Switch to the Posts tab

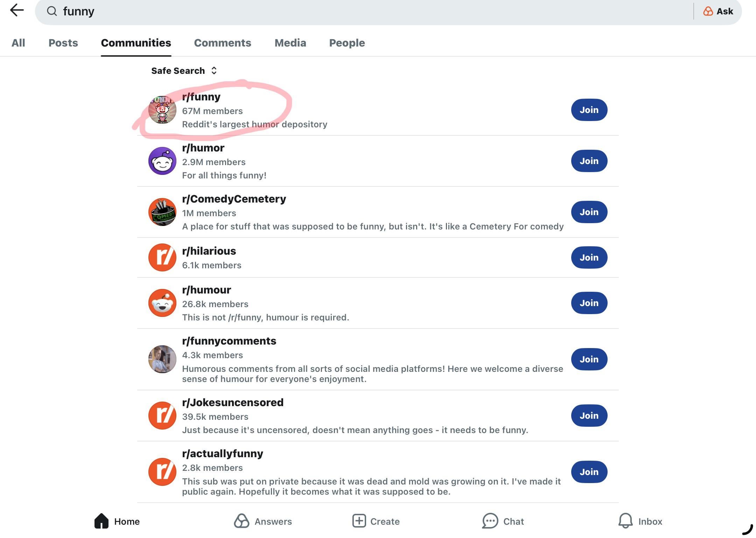pos(63,43)
